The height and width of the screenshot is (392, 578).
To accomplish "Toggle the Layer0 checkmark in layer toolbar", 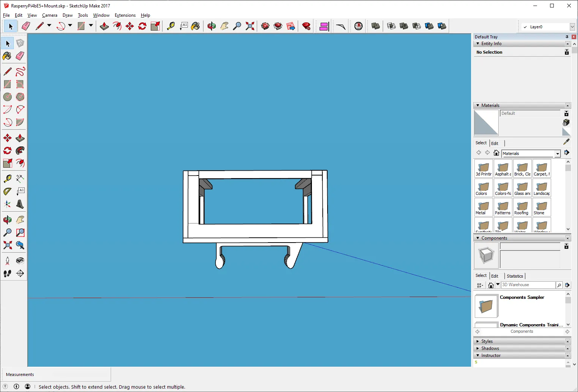I will 525,27.
